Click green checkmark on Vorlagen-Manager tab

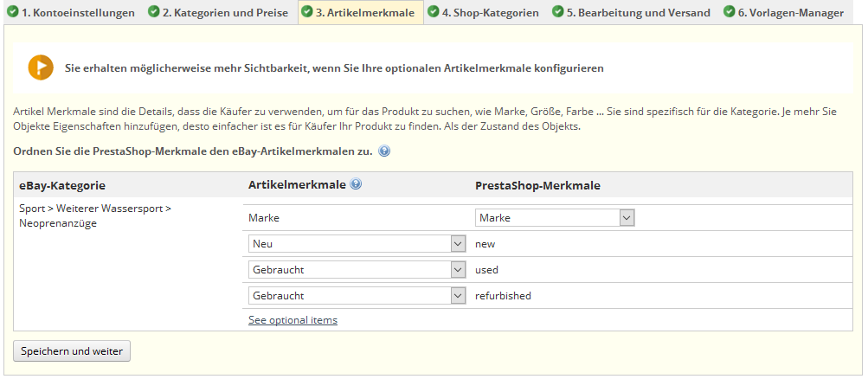point(730,13)
